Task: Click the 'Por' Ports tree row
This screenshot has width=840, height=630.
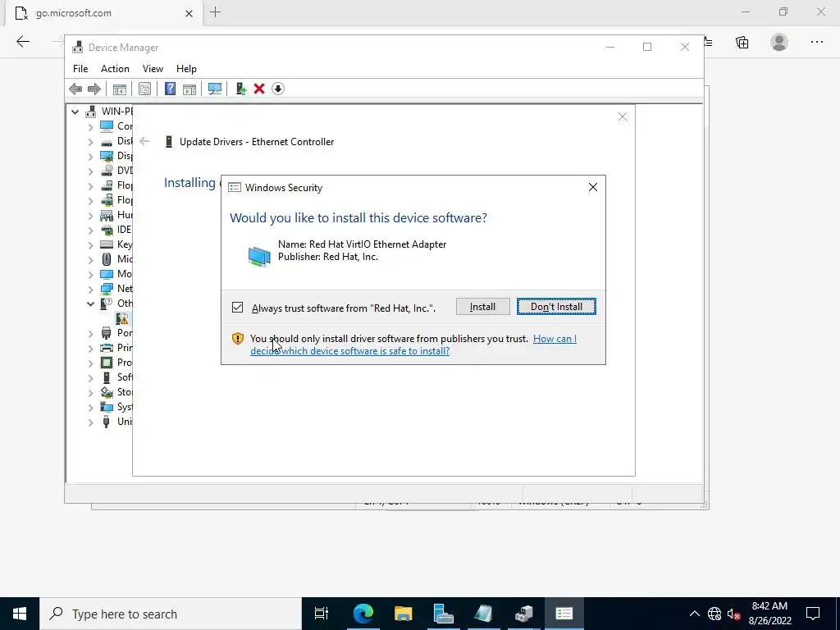Action: [116, 333]
